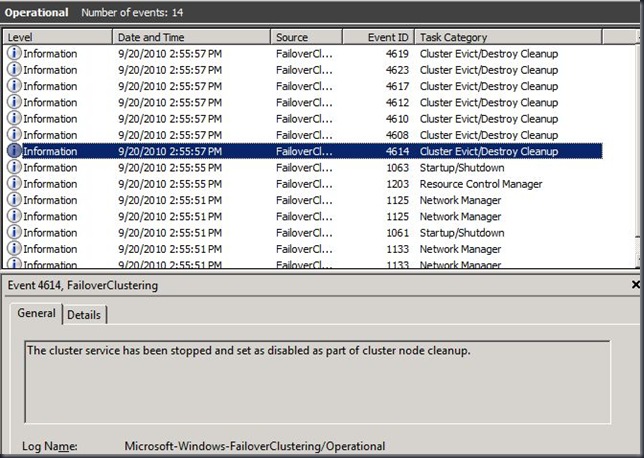Screen dimensions: 644x458
Task: Select event ID 4612 cell
Action: [x=397, y=103]
